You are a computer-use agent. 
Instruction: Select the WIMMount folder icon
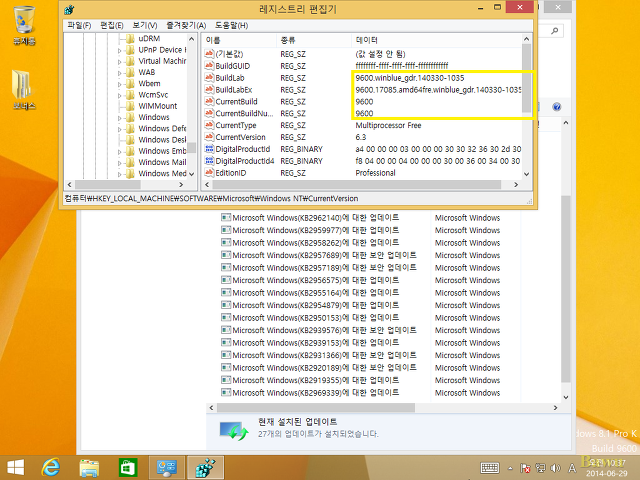(130, 106)
